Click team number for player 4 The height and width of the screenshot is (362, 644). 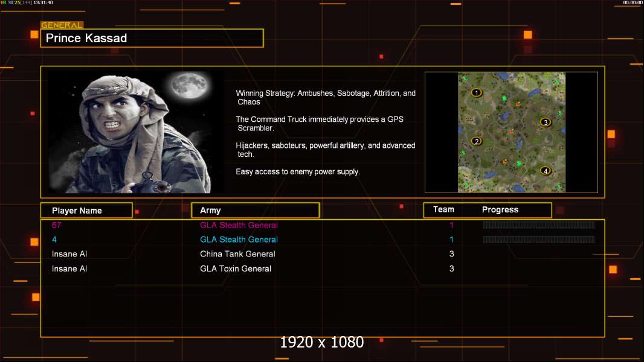[451, 240]
